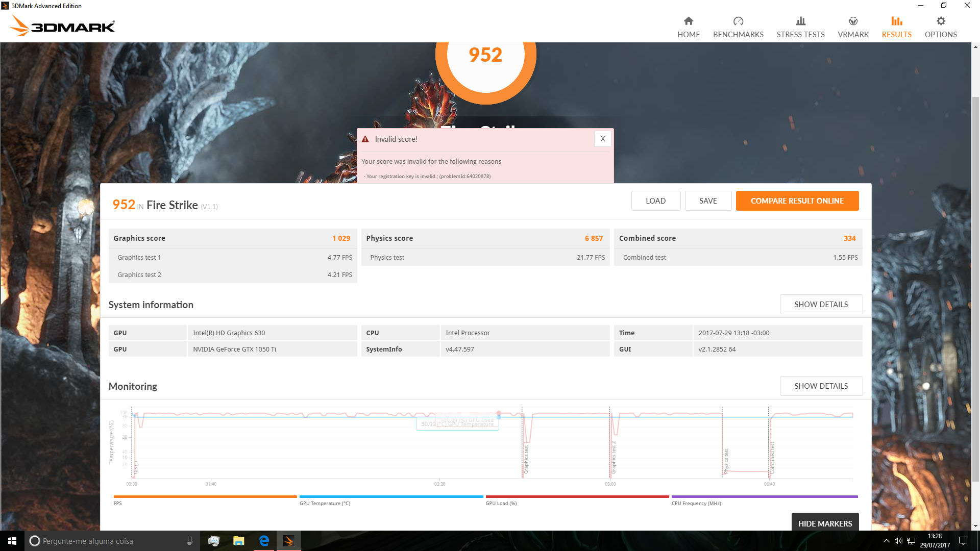Viewport: 980px width, 551px height.
Task: Click the scrollbar up arrow
Action: pos(975,47)
